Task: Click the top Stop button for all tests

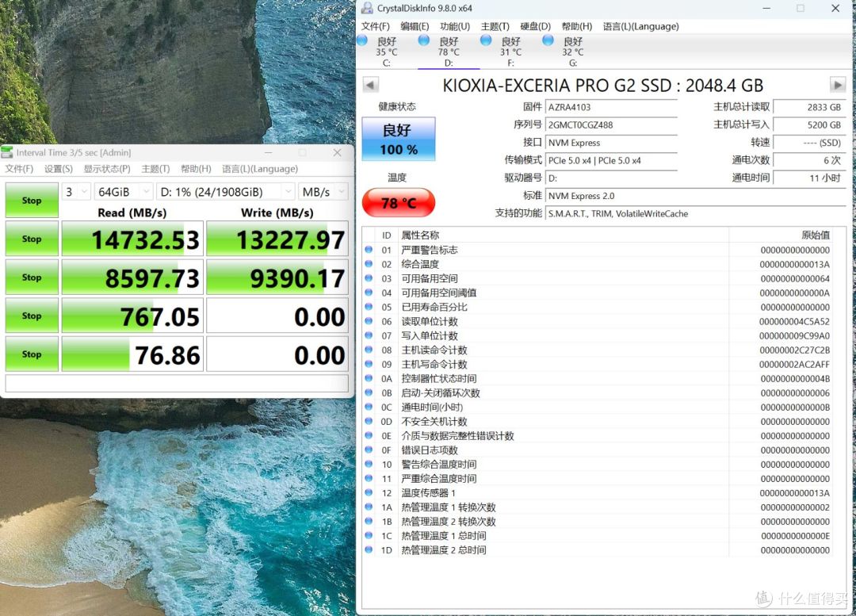Action: (32, 201)
